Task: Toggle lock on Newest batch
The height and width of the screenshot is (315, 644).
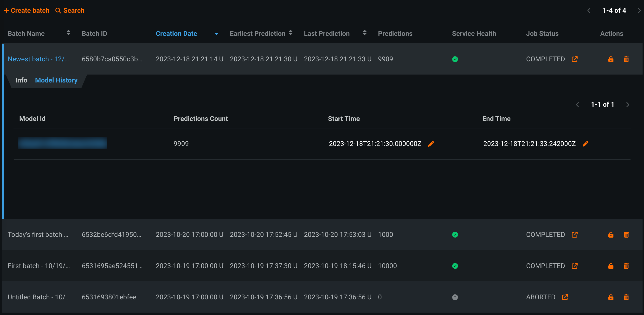Action: [611, 59]
